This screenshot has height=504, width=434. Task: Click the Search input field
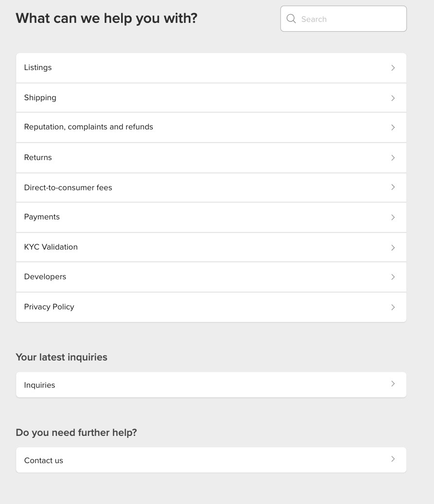(x=344, y=18)
